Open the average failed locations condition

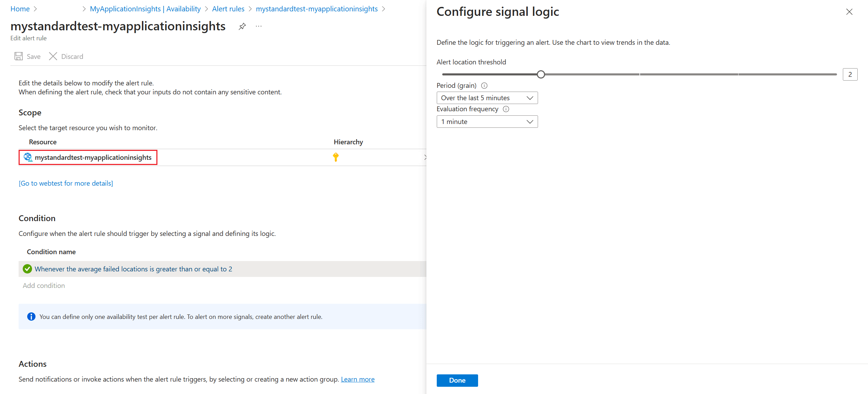tap(133, 269)
